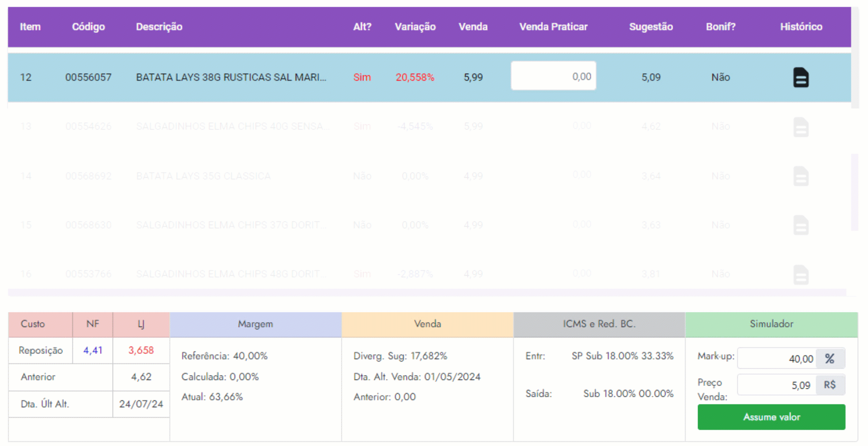Open history icon for BATATA LAYS 35G CLASSICA
This screenshot has width=868, height=446.
click(801, 176)
